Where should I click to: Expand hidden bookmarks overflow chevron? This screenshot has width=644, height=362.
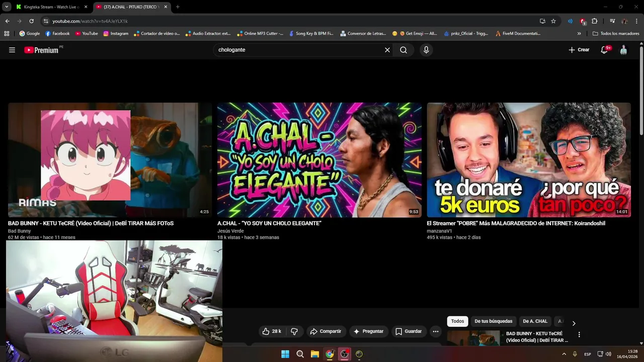pos(579,34)
